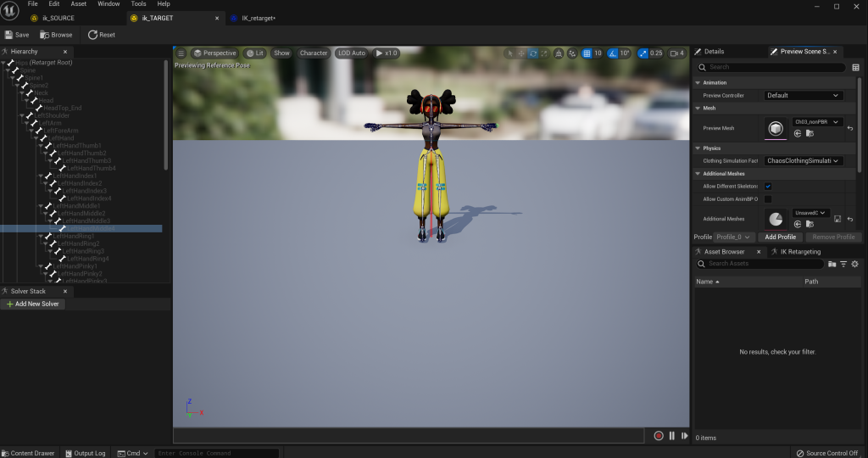Click the camera speed icon

(677, 53)
